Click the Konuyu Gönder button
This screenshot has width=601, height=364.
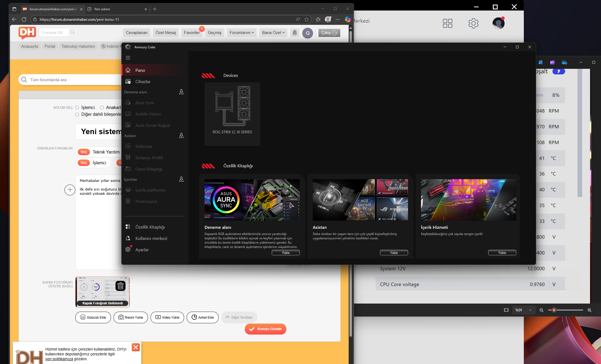266,329
